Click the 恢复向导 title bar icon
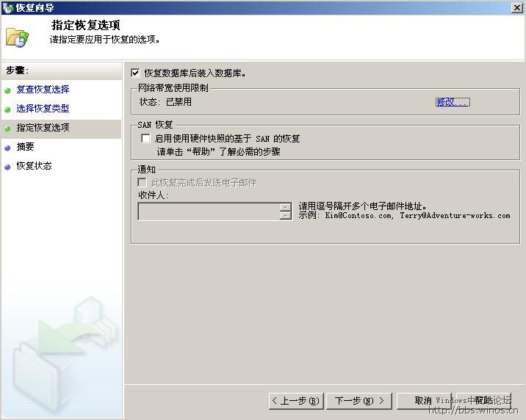Screen dimensions: 526x420 (x=7, y=7)
